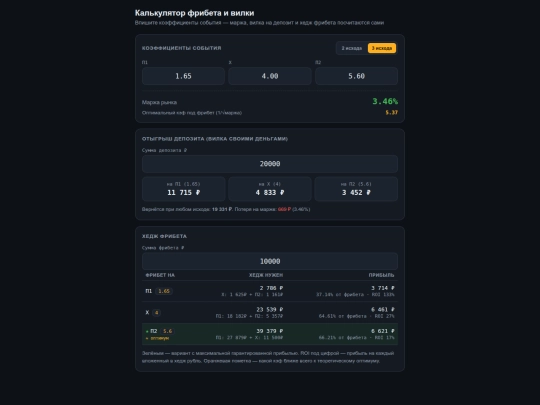Click the '66.21% от фрибета' ROI line
540x405 pixels.
tap(356, 338)
